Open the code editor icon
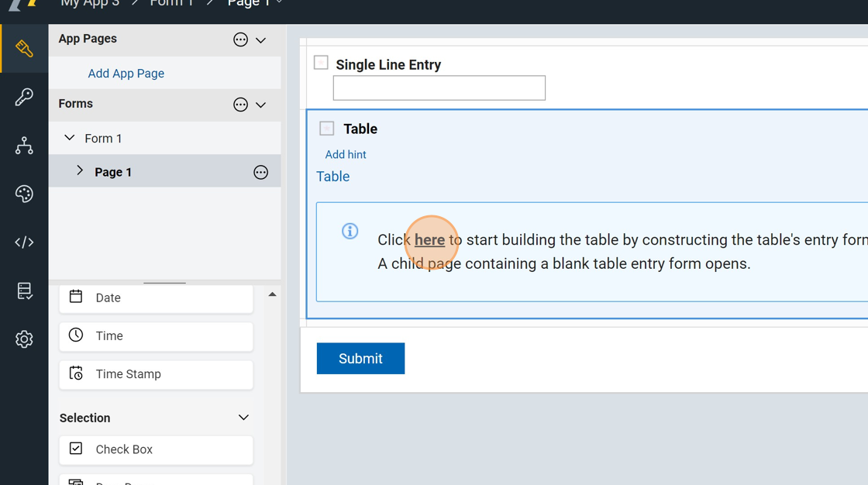The width and height of the screenshot is (868, 485). click(x=24, y=242)
